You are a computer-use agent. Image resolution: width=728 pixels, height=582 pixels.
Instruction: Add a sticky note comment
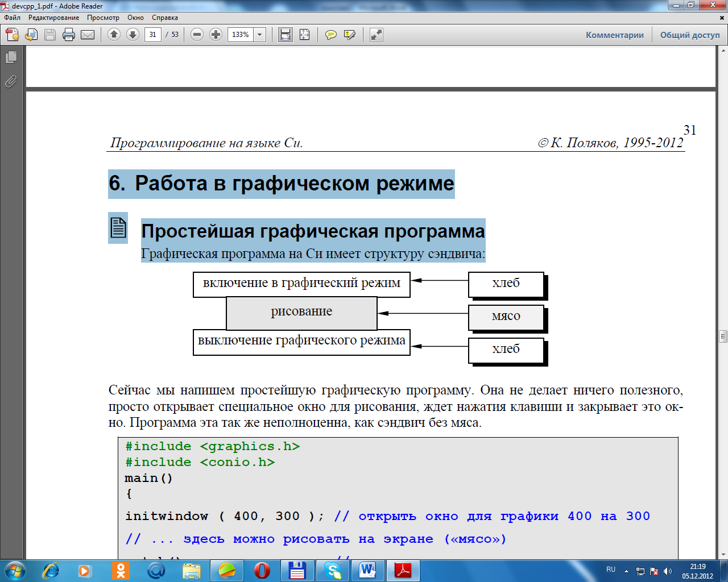click(330, 35)
